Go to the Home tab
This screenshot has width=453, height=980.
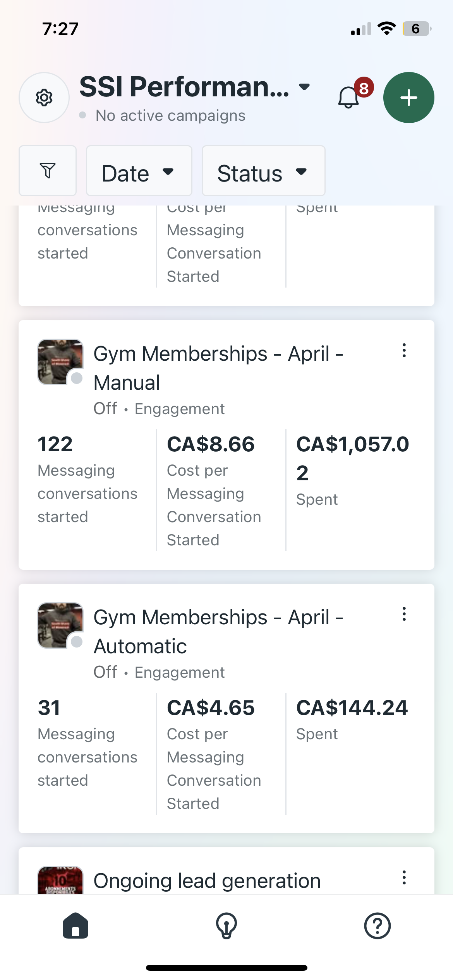tap(75, 926)
